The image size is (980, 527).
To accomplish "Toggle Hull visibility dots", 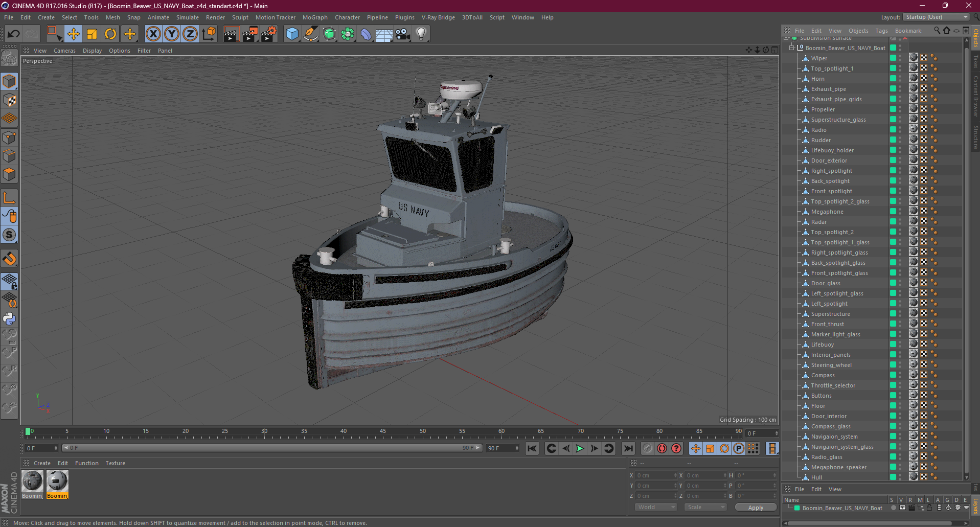I will pyautogui.click(x=900, y=476).
